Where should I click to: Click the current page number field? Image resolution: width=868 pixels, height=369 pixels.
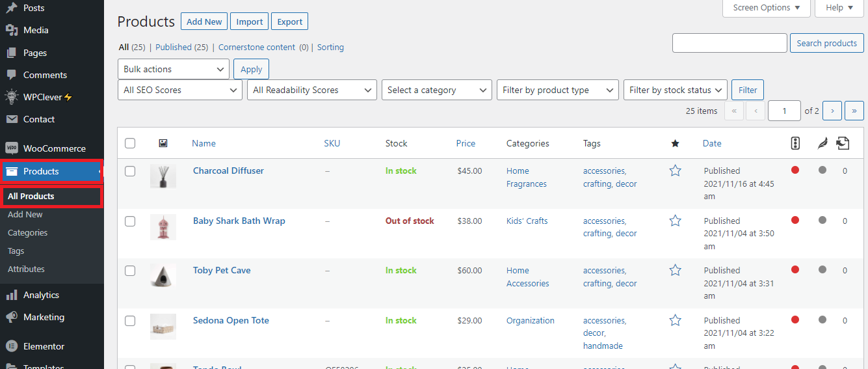pos(784,111)
